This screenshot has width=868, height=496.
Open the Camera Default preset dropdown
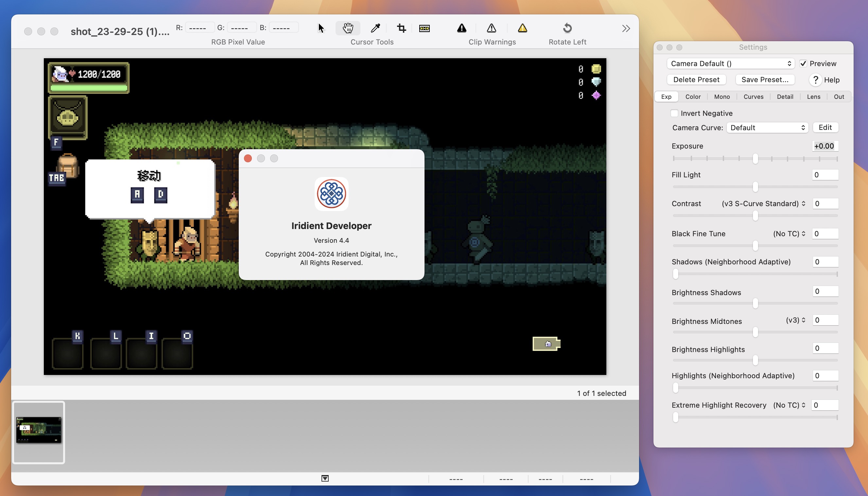[731, 63]
